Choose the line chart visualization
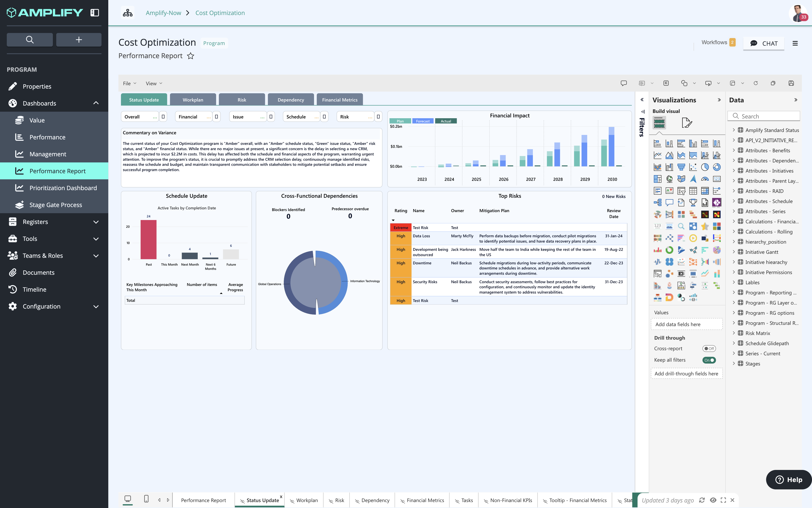 click(657, 155)
